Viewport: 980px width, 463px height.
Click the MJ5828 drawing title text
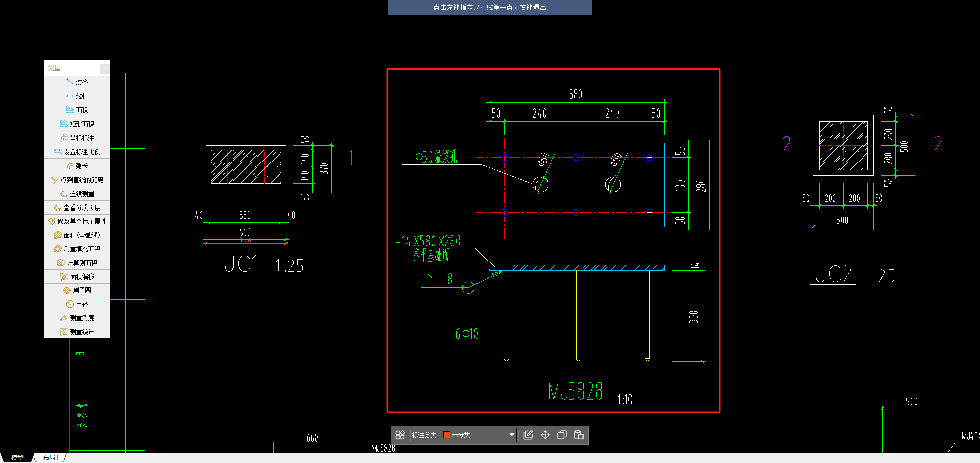(575, 392)
